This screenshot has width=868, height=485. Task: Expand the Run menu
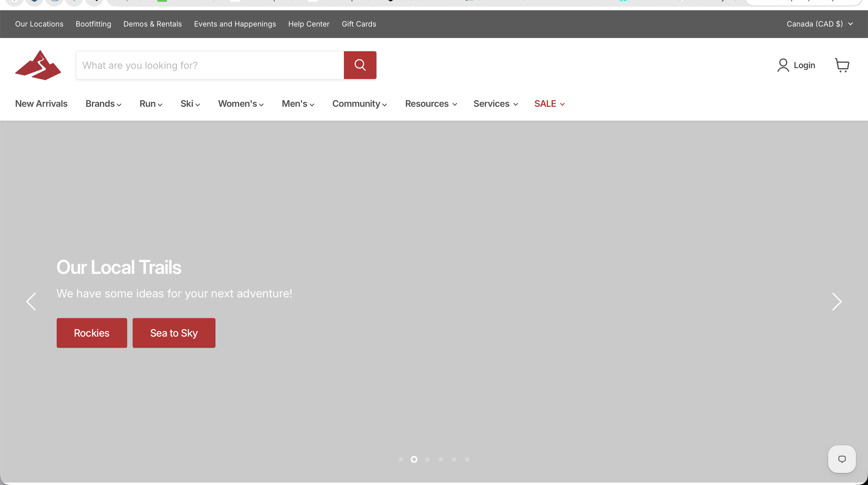[151, 103]
